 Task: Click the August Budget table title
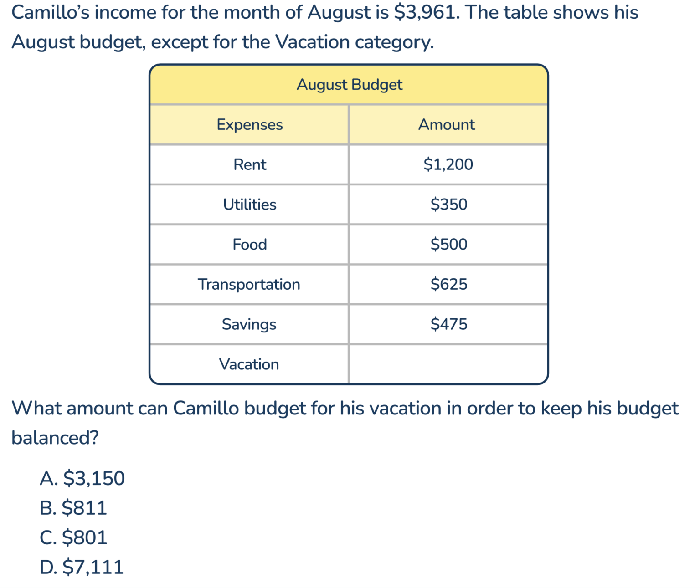350,85
